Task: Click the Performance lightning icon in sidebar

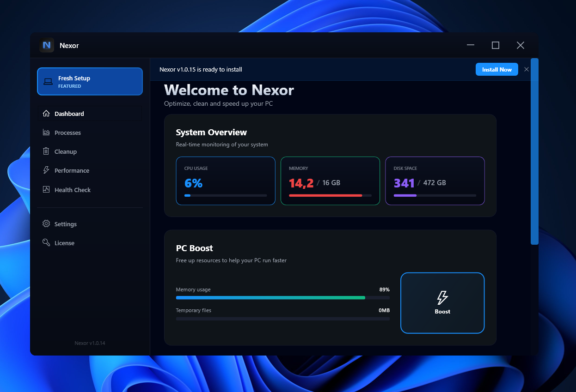Action: pyautogui.click(x=46, y=170)
